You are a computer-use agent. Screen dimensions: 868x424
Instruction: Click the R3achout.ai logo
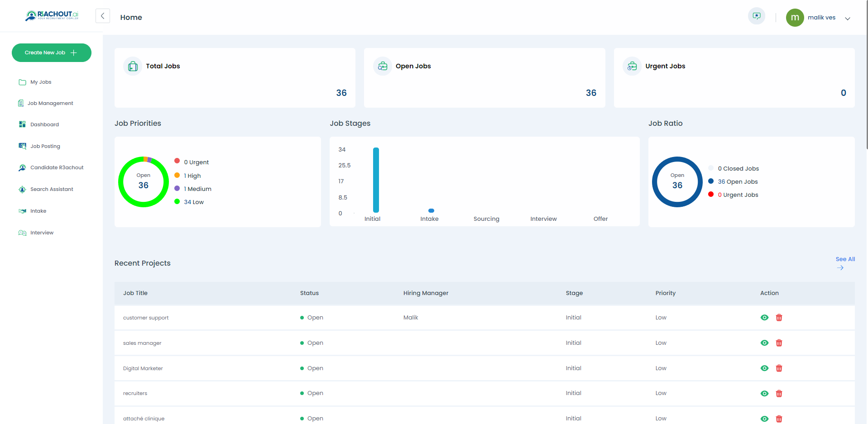52,16
